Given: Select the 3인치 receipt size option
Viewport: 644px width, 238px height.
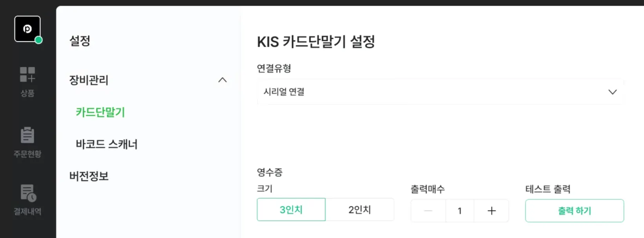Looking at the screenshot, I should (291, 210).
